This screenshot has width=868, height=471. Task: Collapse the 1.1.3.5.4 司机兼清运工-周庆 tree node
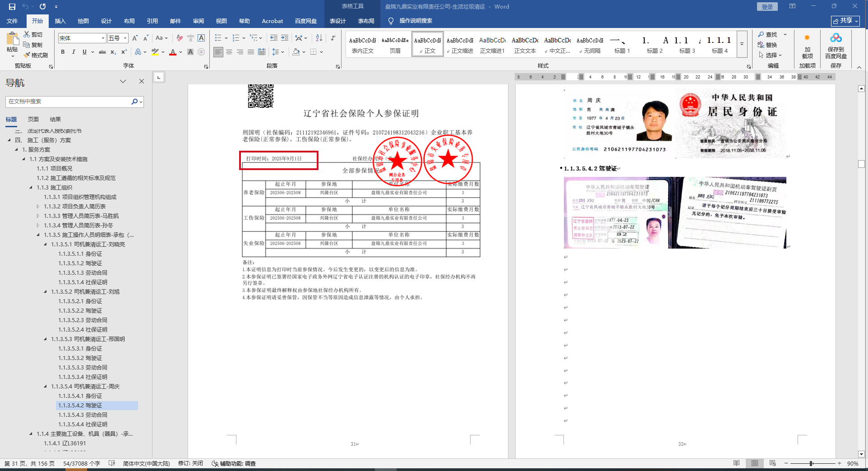46,387
